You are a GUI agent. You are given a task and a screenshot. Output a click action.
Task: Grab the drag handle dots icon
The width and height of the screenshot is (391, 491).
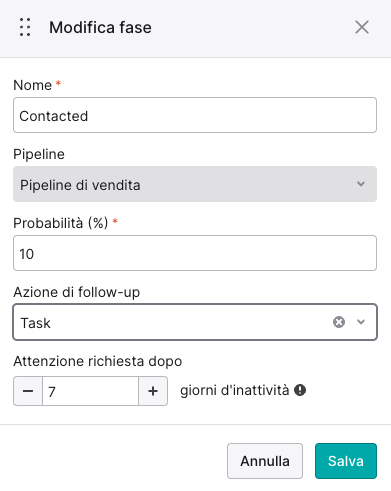(25, 27)
